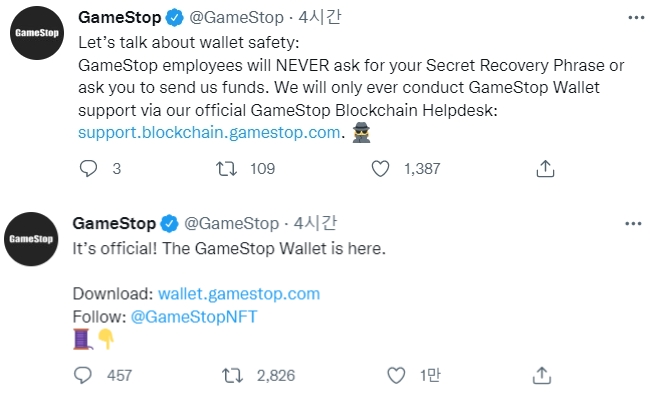Retweet the GameStop Wallet launch tweet

tap(231, 375)
